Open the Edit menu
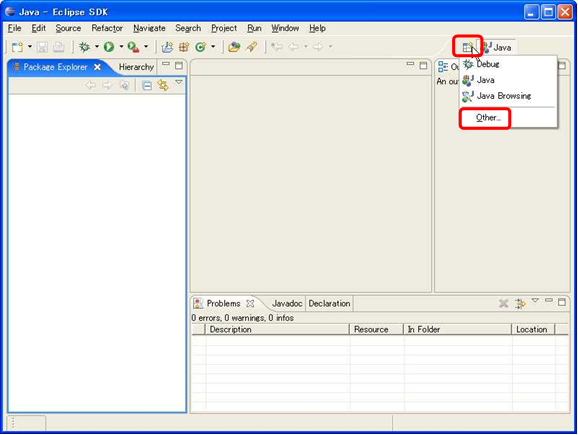Screen dimensions: 578x435 point(38,28)
